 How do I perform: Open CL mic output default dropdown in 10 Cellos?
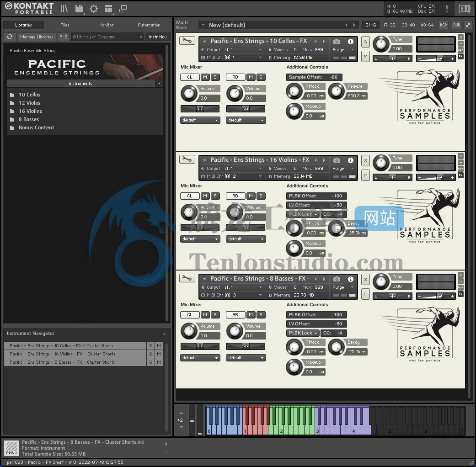click(x=200, y=120)
